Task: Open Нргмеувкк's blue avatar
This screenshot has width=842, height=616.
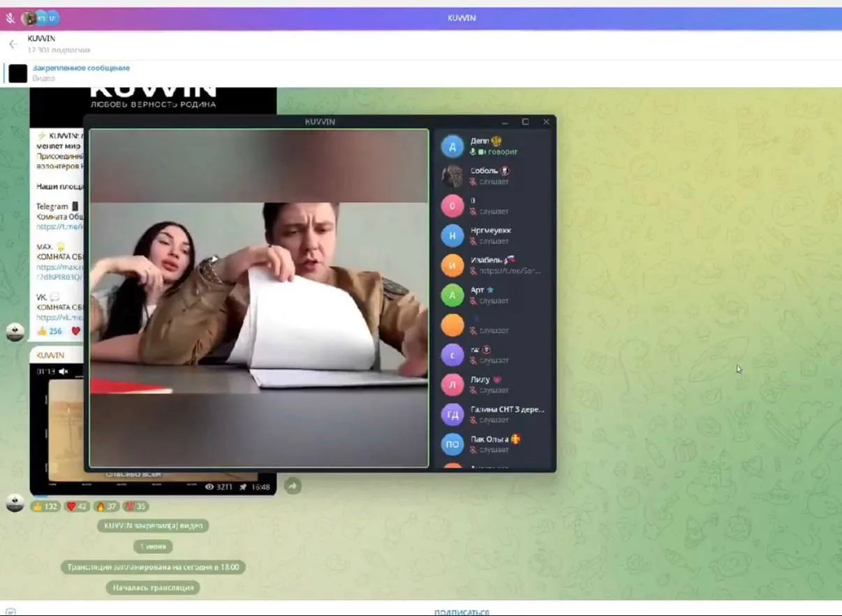Action: coord(452,235)
